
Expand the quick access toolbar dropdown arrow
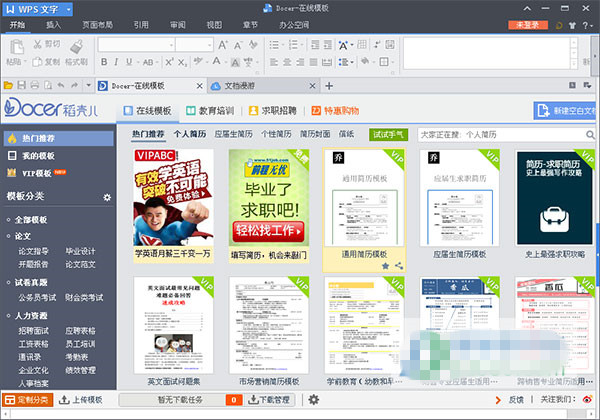click(x=88, y=85)
